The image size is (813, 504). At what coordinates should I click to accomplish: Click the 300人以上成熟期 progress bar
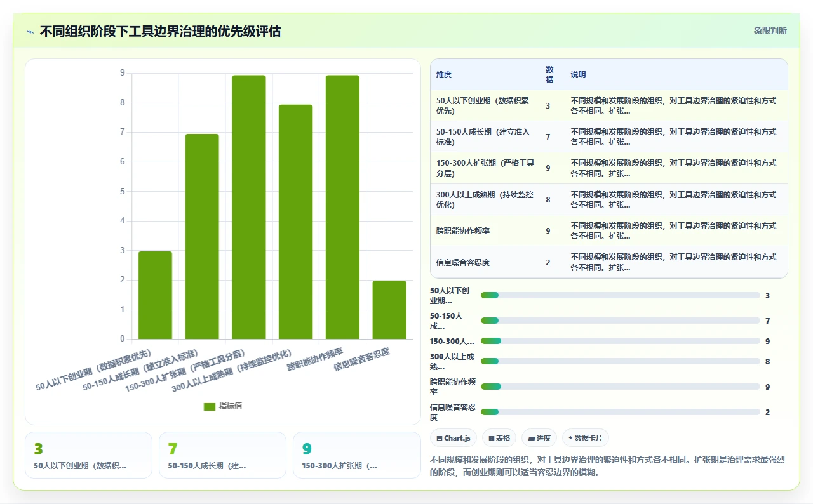point(621,361)
